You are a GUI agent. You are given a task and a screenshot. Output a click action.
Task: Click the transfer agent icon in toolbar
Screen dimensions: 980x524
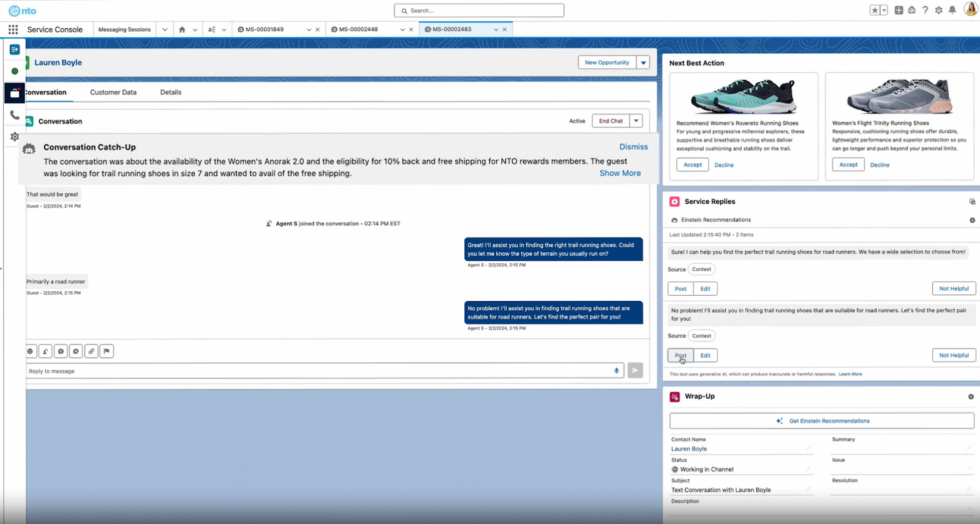tap(45, 351)
